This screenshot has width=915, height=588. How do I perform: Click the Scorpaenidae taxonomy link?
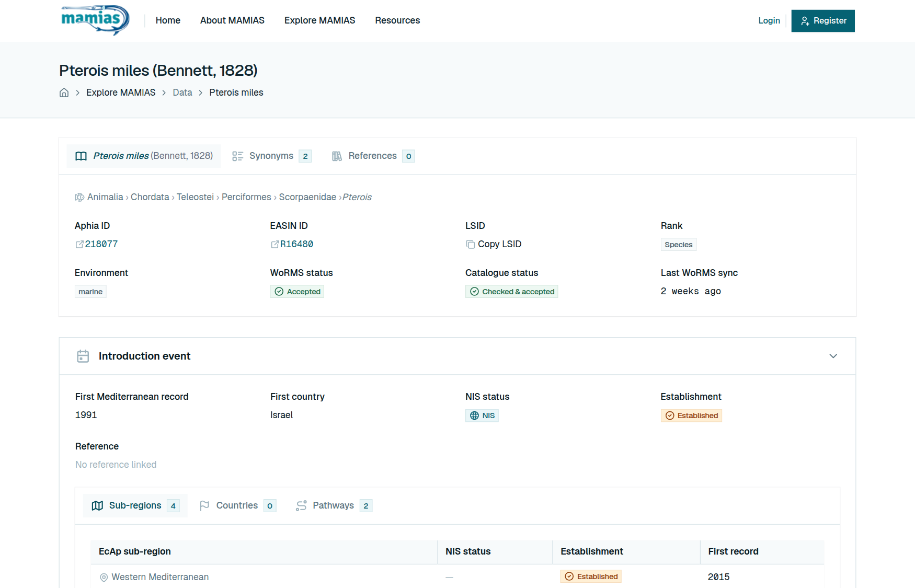pyautogui.click(x=307, y=197)
